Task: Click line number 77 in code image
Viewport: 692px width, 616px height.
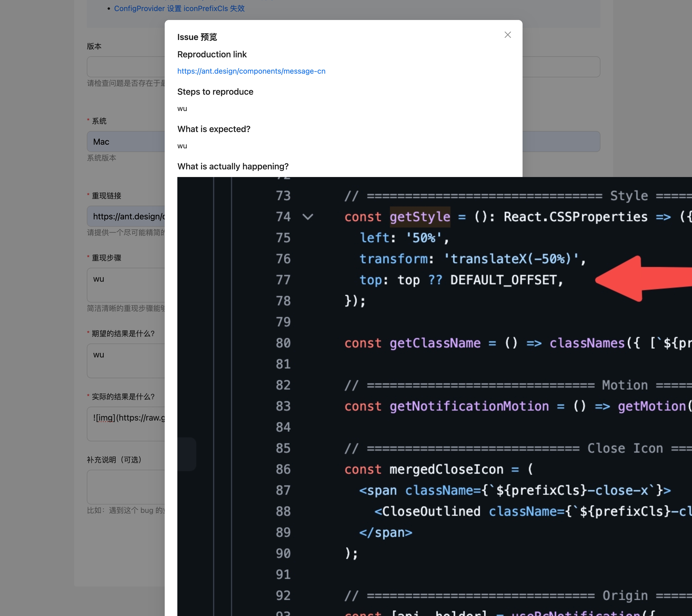Action: [283, 280]
